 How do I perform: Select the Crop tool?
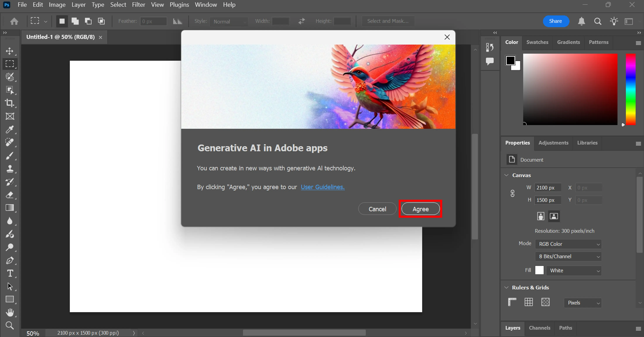[10, 103]
